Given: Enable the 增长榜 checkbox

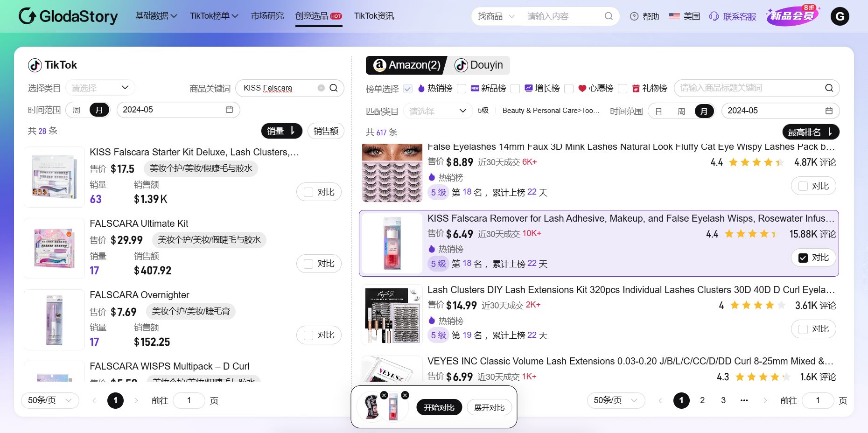Looking at the screenshot, I should pyautogui.click(x=515, y=89).
